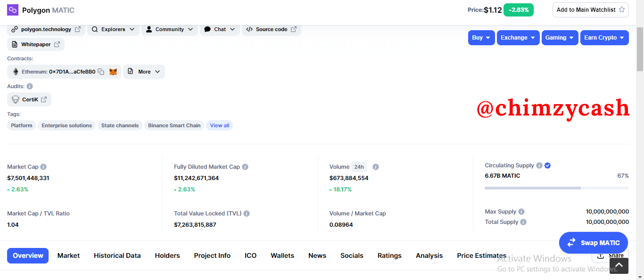Click the Circulating Supply info icon
The width and height of the screenshot is (644, 280).
(539, 165)
